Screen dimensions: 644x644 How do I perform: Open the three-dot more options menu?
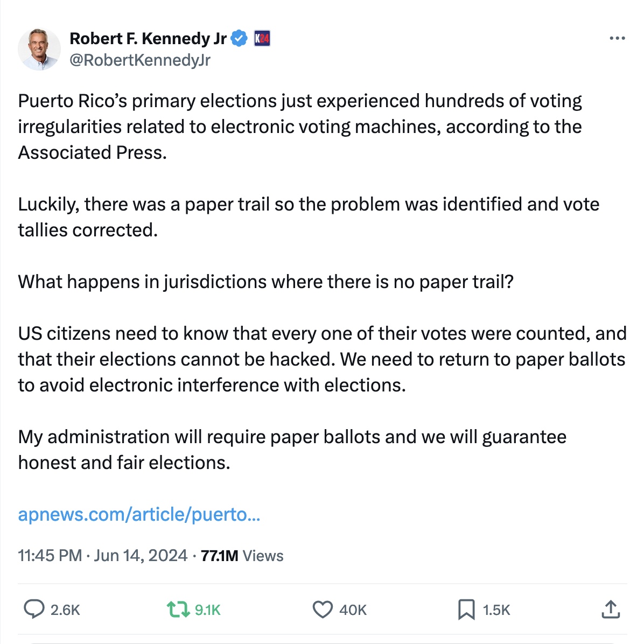(617, 39)
